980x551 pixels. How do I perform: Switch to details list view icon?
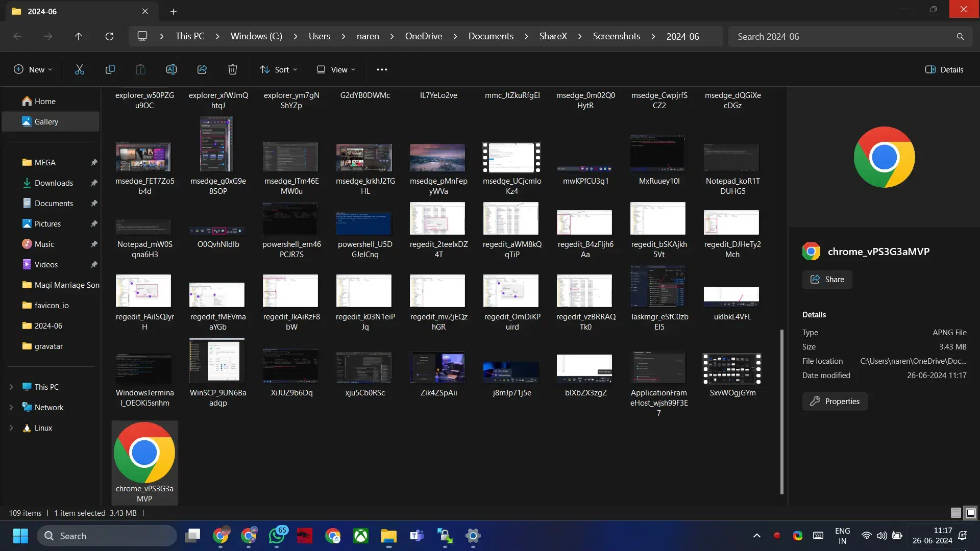(956, 513)
